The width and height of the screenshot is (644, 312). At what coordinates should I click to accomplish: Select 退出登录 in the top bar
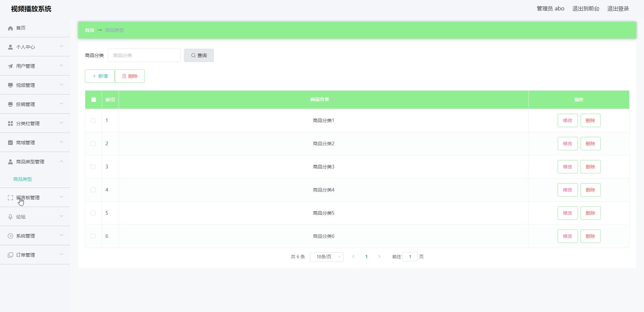[618, 9]
